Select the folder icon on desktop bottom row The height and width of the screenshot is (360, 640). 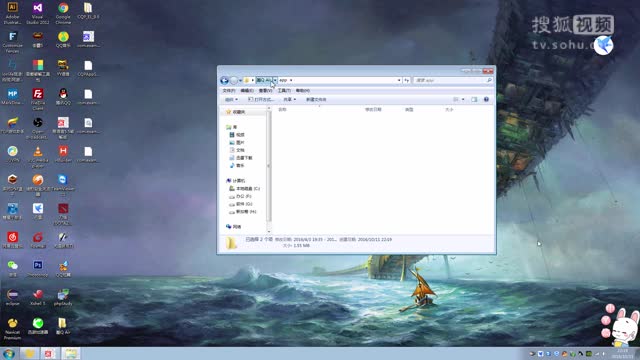[x=63, y=326]
